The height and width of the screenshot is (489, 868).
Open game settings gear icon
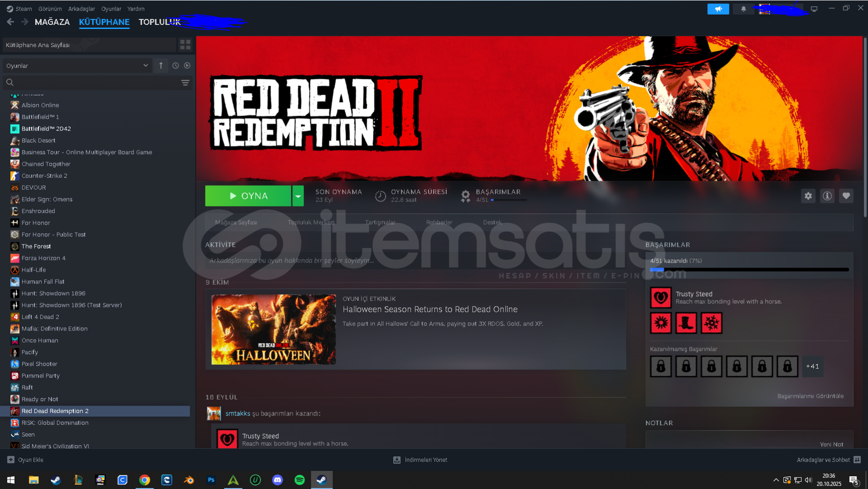pyautogui.click(x=808, y=196)
